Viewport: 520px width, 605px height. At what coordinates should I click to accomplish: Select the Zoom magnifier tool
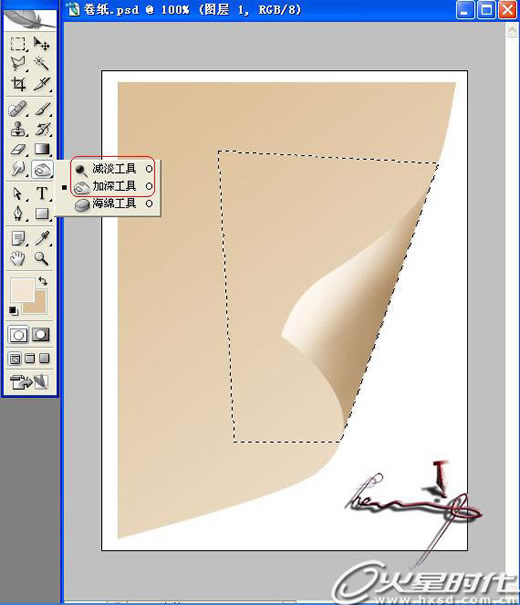41,259
